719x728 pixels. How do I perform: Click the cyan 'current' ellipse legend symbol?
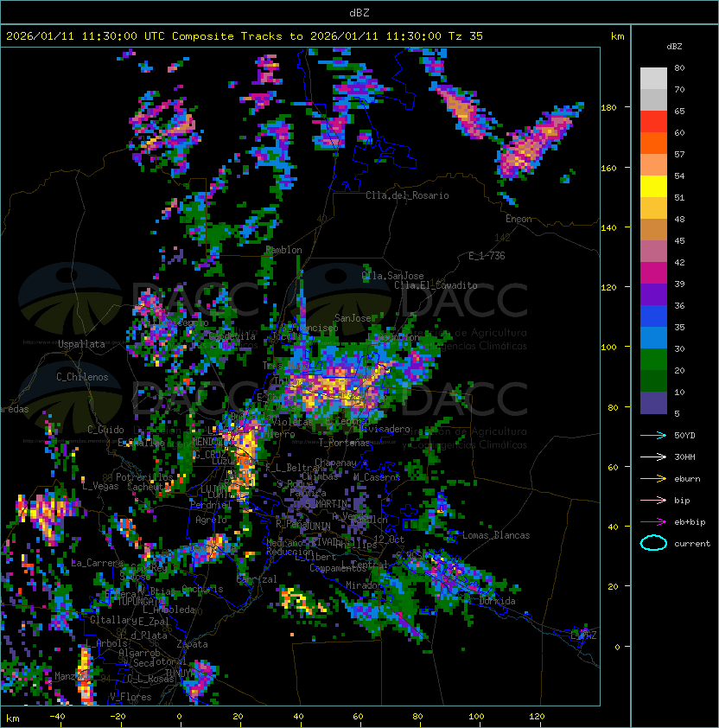pyautogui.click(x=653, y=543)
